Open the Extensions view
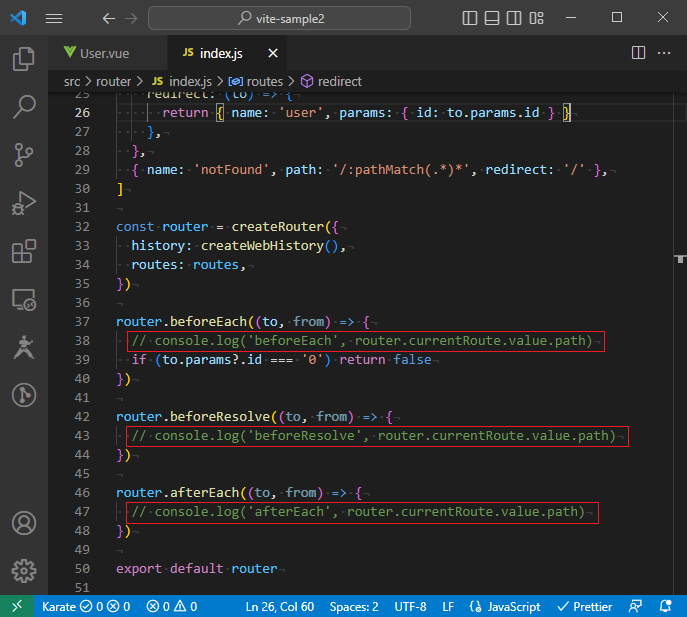The width and height of the screenshot is (687, 617). (24, 251)
